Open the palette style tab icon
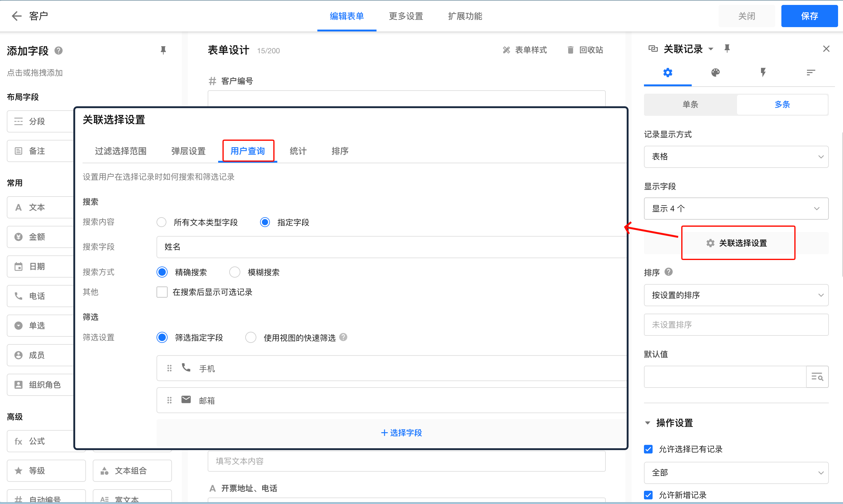The image size is (843, 504). click(715, 72)
